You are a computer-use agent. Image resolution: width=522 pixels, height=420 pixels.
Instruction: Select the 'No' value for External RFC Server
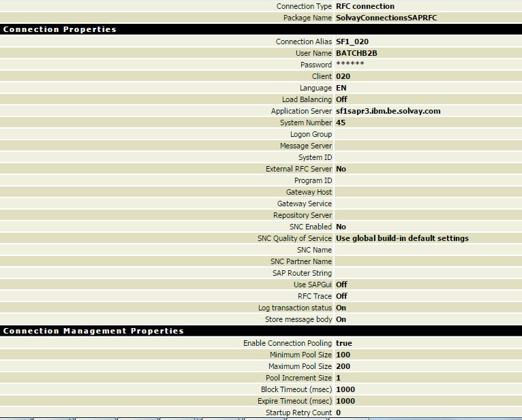point(341,169)
